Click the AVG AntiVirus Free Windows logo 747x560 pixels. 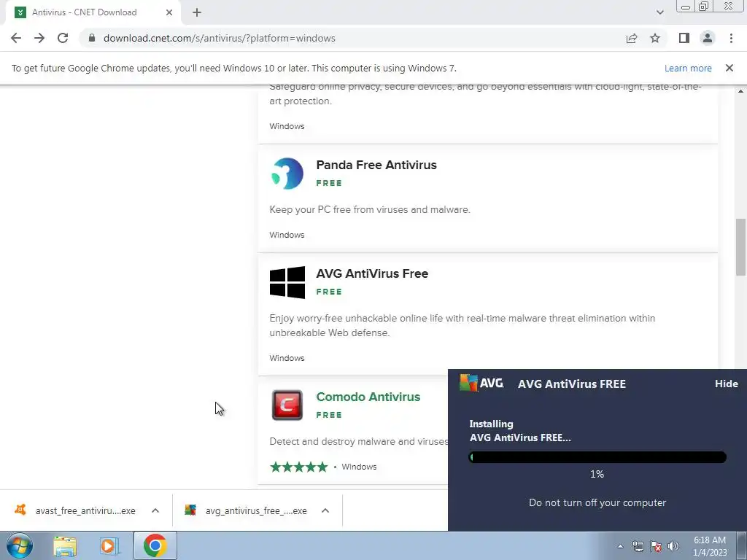[x=287, y=282]
